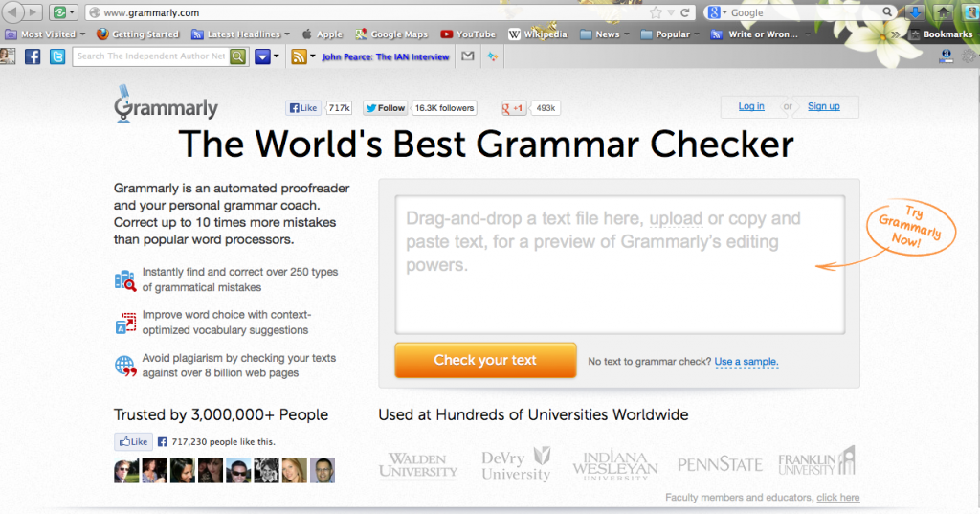Click the first Facebook fan profile photo
The height and width of the screenshot is (514, 980).
pyautogui.click(x=126, y=471)
